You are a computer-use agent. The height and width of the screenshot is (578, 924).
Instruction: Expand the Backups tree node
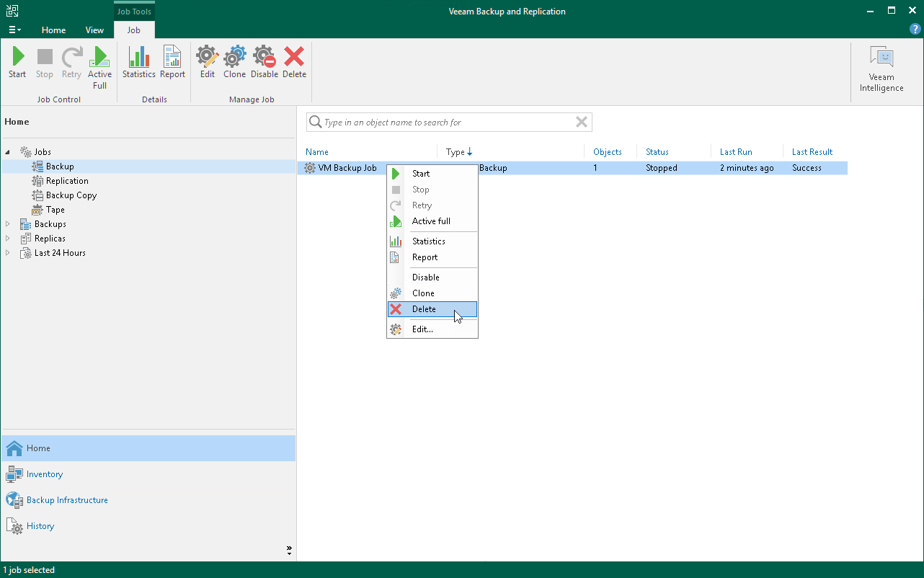pos(8,224)
